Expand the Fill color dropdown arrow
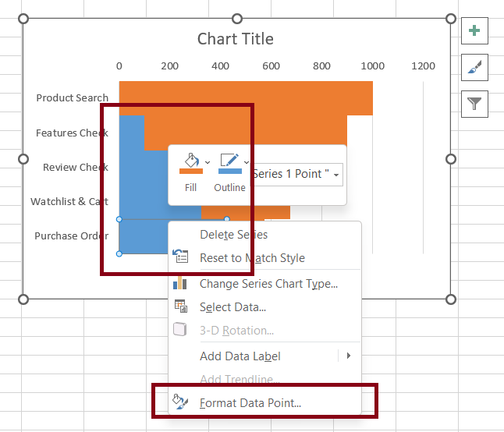Viewport: 504px width, 432px height. pyautogui.click(x=208, y=163)
